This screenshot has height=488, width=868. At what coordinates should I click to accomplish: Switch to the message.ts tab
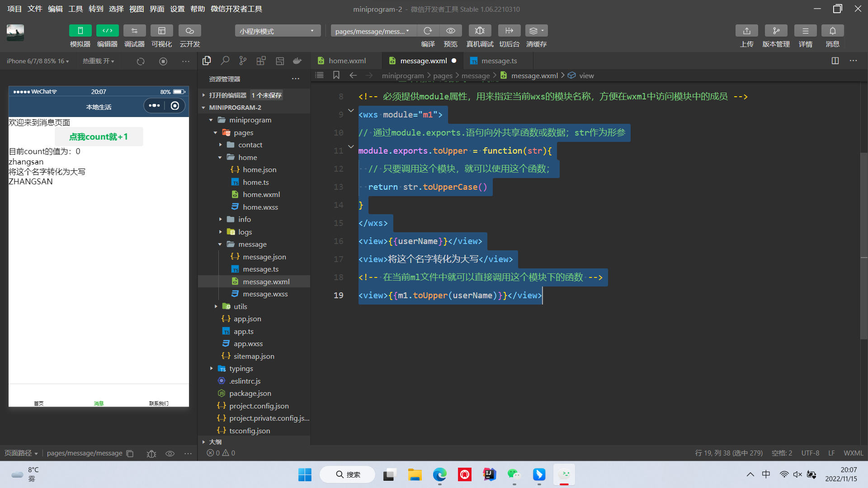pos(499,61)
